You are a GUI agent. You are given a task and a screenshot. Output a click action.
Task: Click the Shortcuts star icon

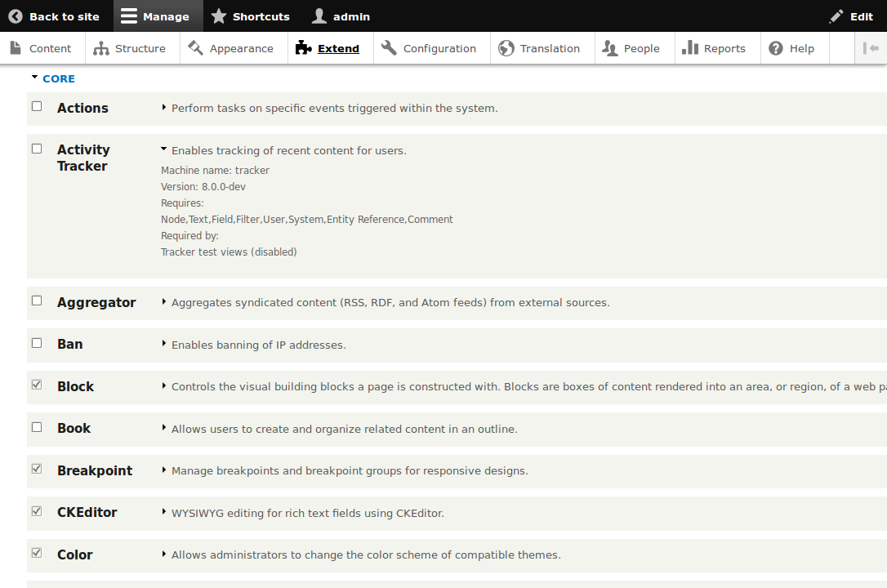point(219,16)
